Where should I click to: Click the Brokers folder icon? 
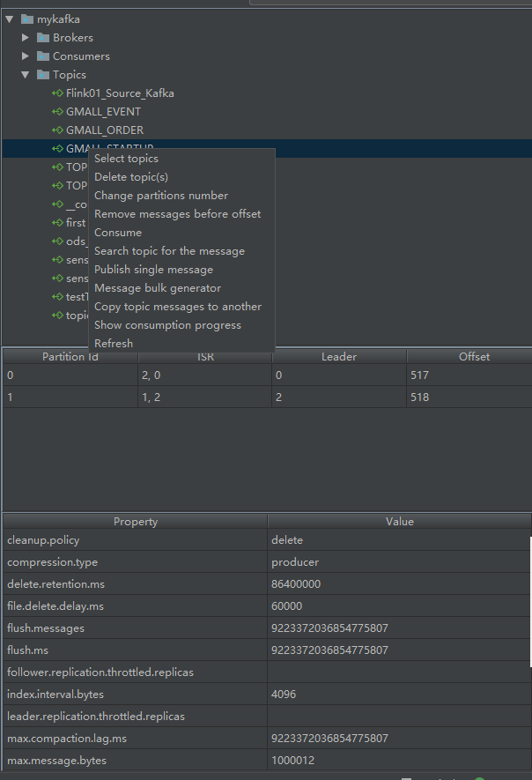(43, 37)
